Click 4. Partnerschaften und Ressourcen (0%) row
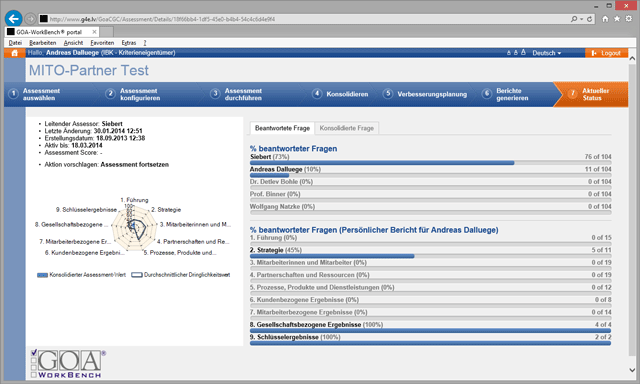 (x=431, y=277)
